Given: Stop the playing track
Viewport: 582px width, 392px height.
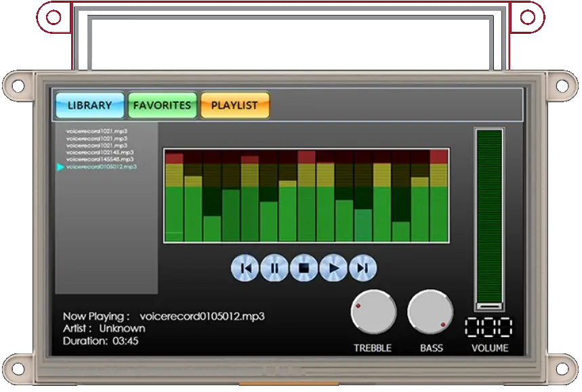Looking at the screenshot, I should tap(304, 267).
